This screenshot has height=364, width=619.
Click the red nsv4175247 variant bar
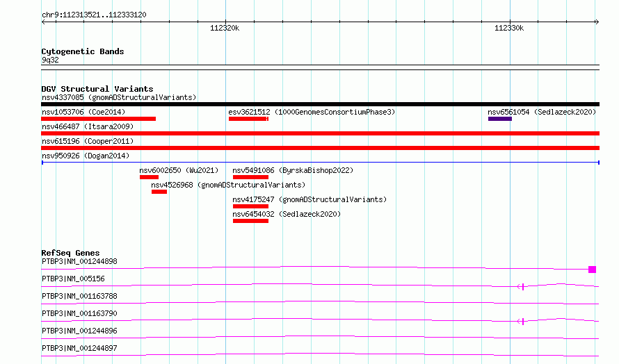pos(250,206)
